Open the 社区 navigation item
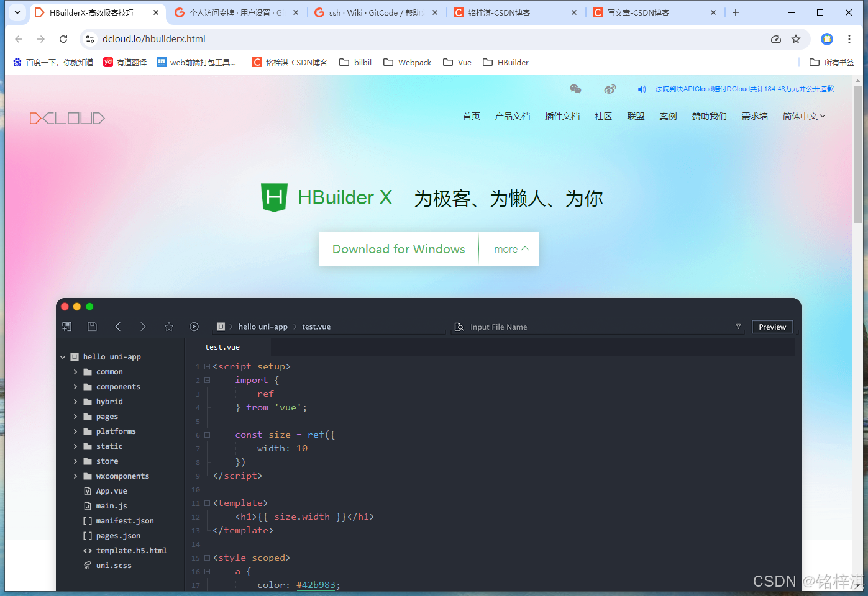Viewport: 868px width, 596px height. pyautogui.click(x=603, y=116)
